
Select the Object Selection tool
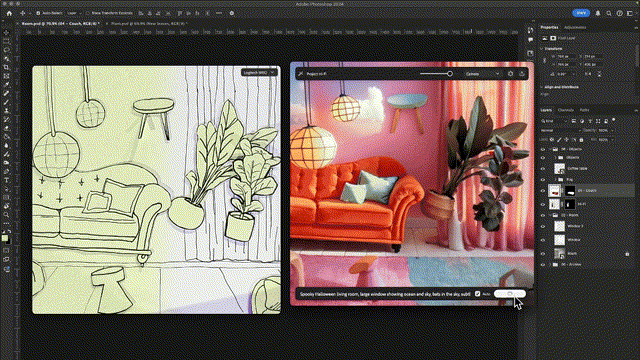click(x=6, y=59)
